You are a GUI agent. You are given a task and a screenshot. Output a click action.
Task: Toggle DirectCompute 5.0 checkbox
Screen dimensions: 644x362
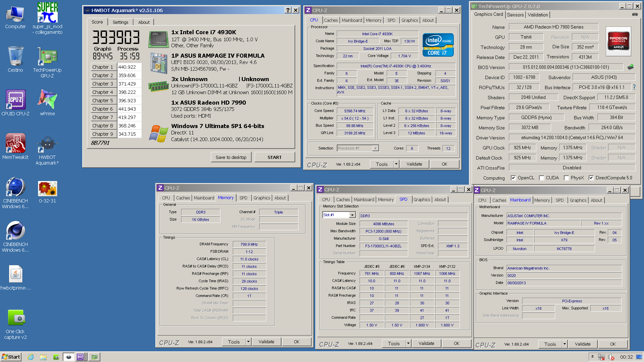[x=591, y=178]
